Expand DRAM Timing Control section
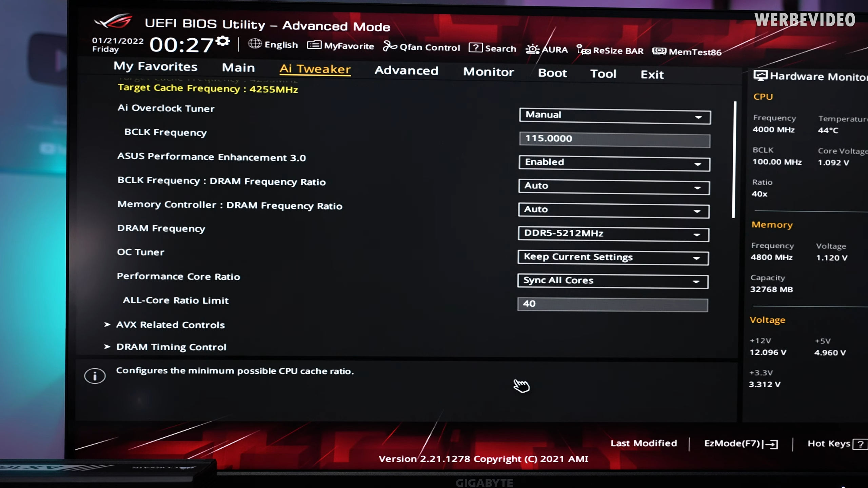The width and height of the screenshot is (868, 488). pyautogui.click(x=171, y=347)
